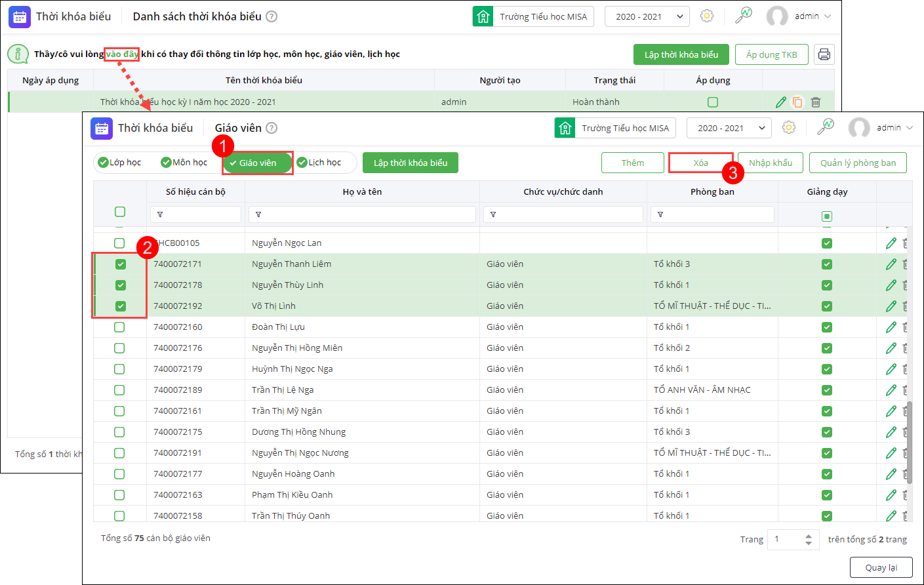Toggle the select-all checkbox in the teacher table header
924x585 pixels.
click(120, 212)
